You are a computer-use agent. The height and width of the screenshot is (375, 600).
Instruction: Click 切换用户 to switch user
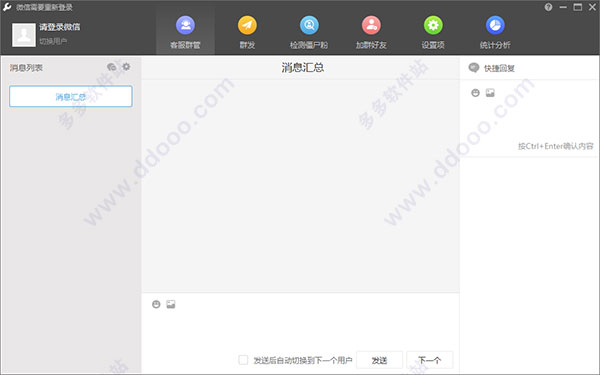point(53,41)
